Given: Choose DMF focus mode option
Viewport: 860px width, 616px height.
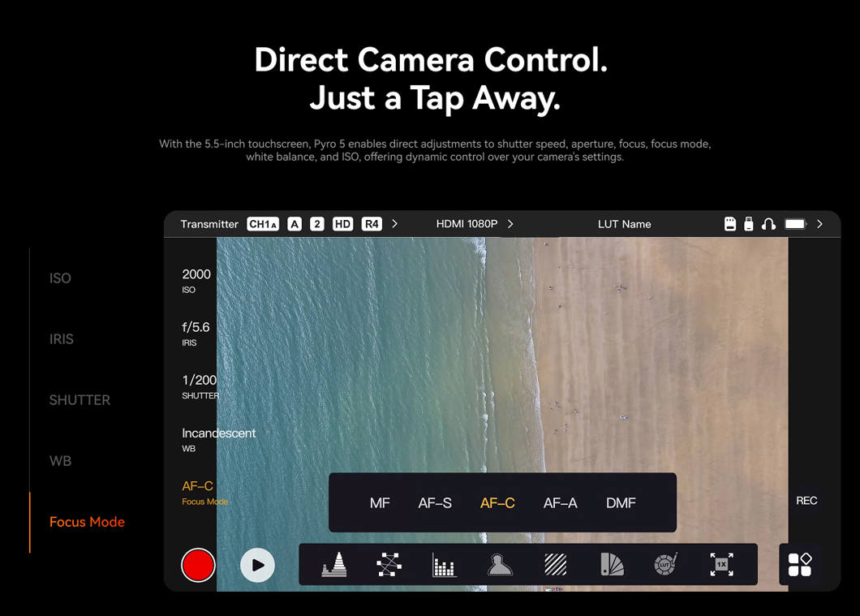Looking at the screenshot, I should pos(621,503).
